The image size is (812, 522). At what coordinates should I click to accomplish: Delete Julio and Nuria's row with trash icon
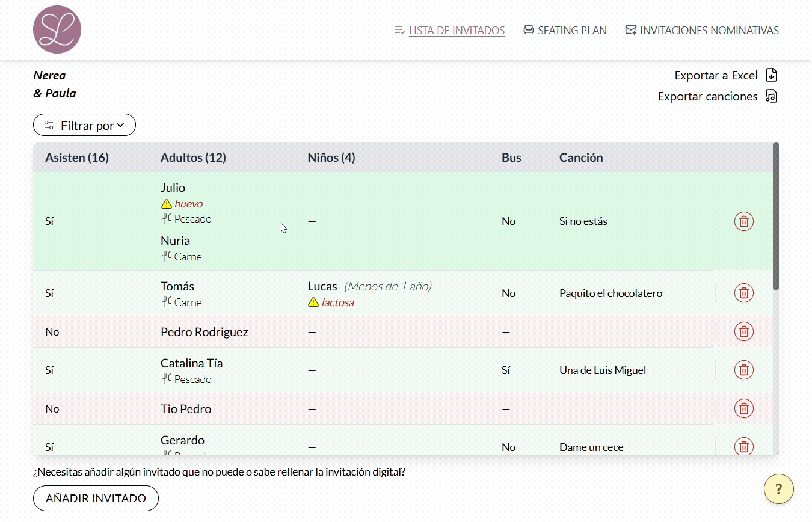743,221
